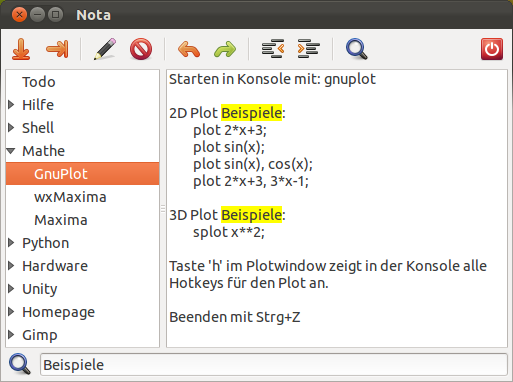Expand the Gimp tree node
This screenshot has height=382, width=513.
pos(11,335)
